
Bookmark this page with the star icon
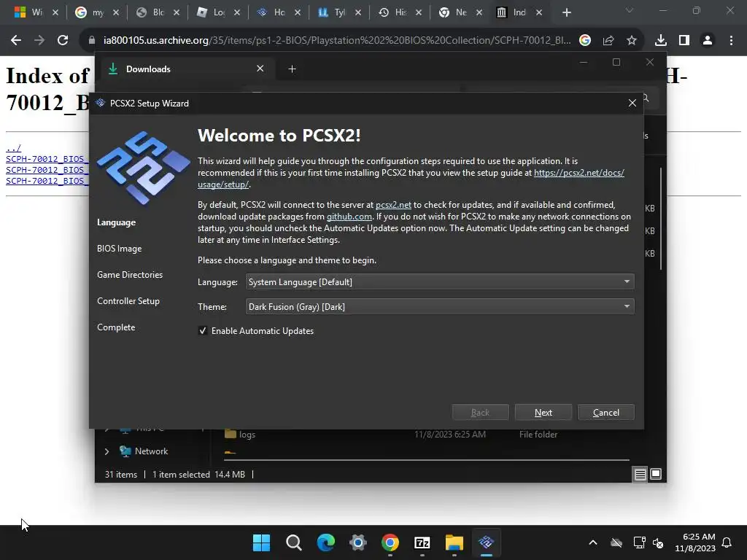pyautogui.click(x=632, y=41)
